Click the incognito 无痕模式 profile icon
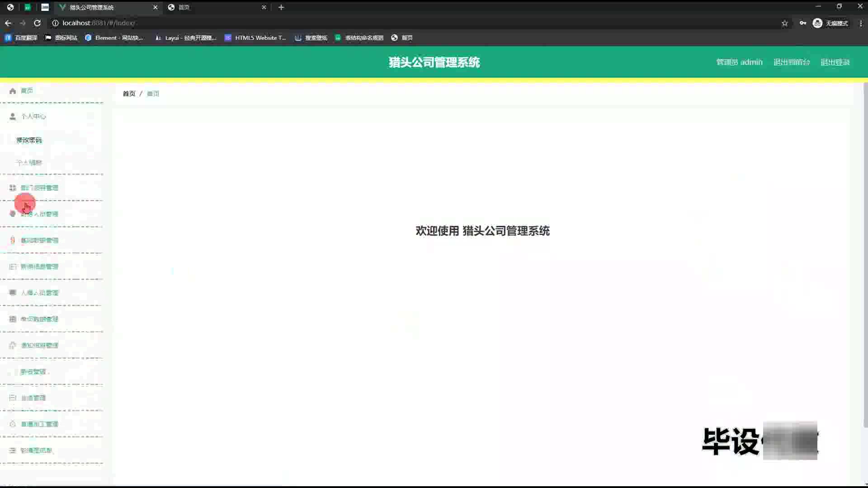The height and width of the screenshot is (488, 868). [817, 23]
